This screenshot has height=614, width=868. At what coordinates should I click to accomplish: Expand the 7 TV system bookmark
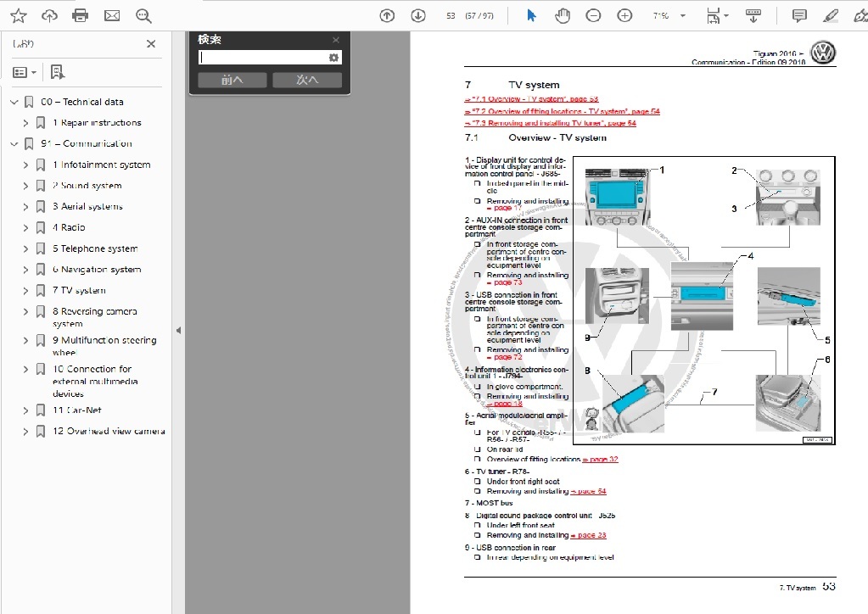[x=25, y=290]
